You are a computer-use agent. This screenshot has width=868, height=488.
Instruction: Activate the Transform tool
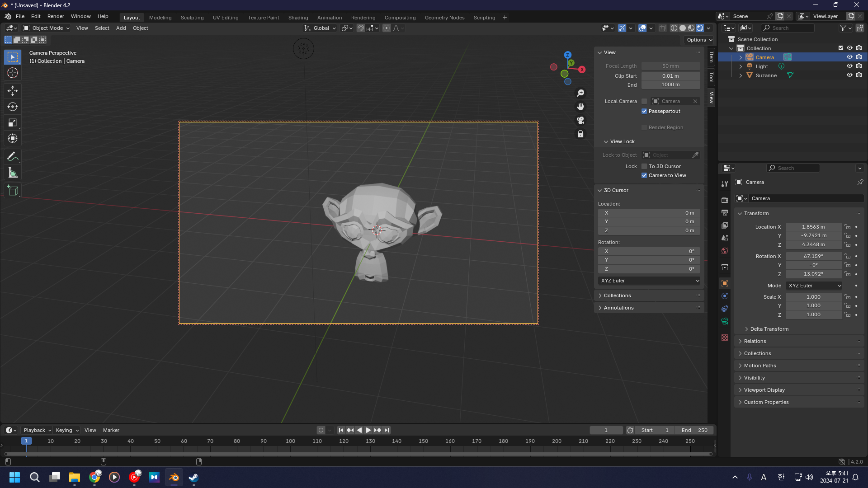coord(13,138)
